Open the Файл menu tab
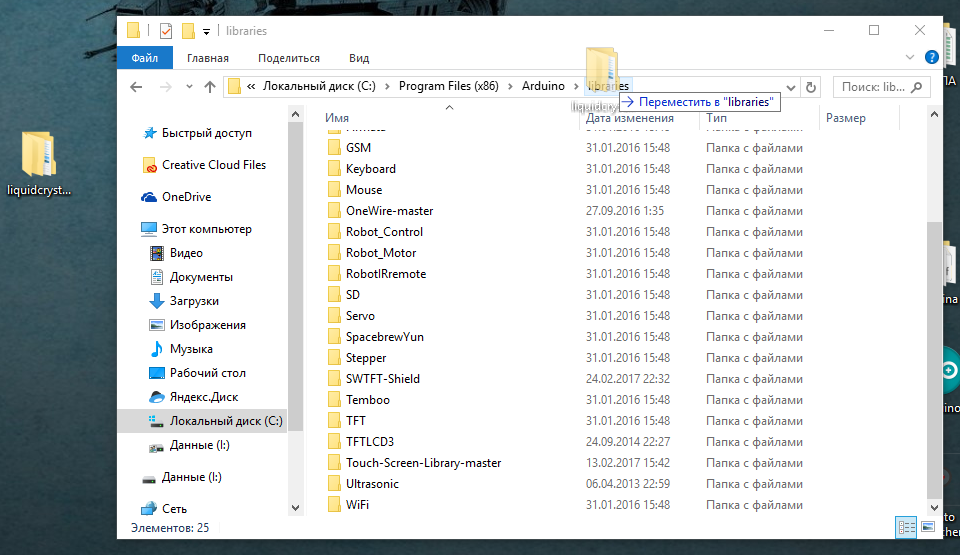This screenshot has height=555, width=960. [x=144, y=58]
